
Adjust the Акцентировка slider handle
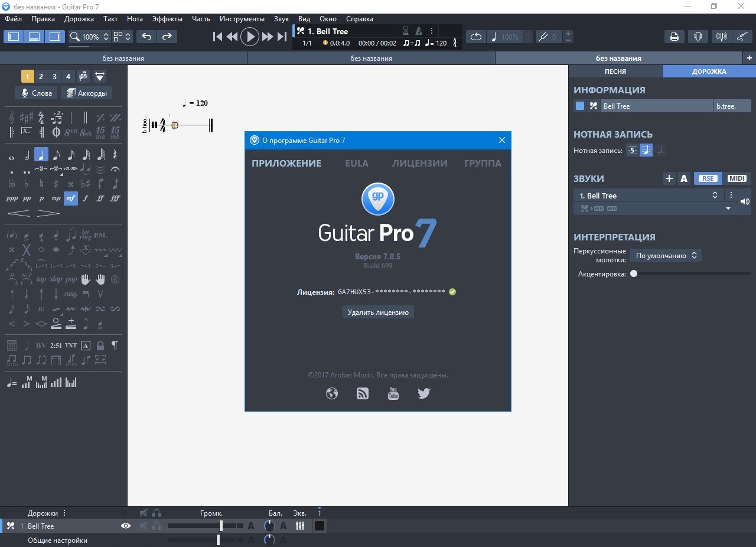634,273
